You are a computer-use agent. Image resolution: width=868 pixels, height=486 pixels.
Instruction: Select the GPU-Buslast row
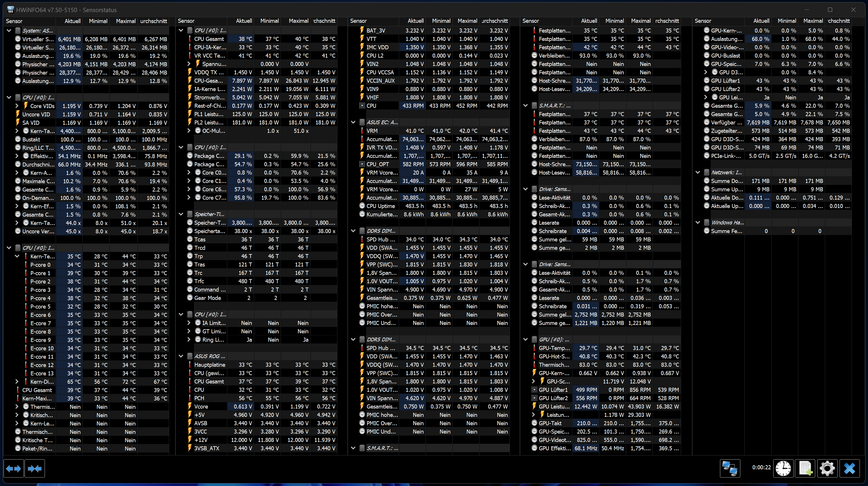pyautogui.click(x=772, y=56)
